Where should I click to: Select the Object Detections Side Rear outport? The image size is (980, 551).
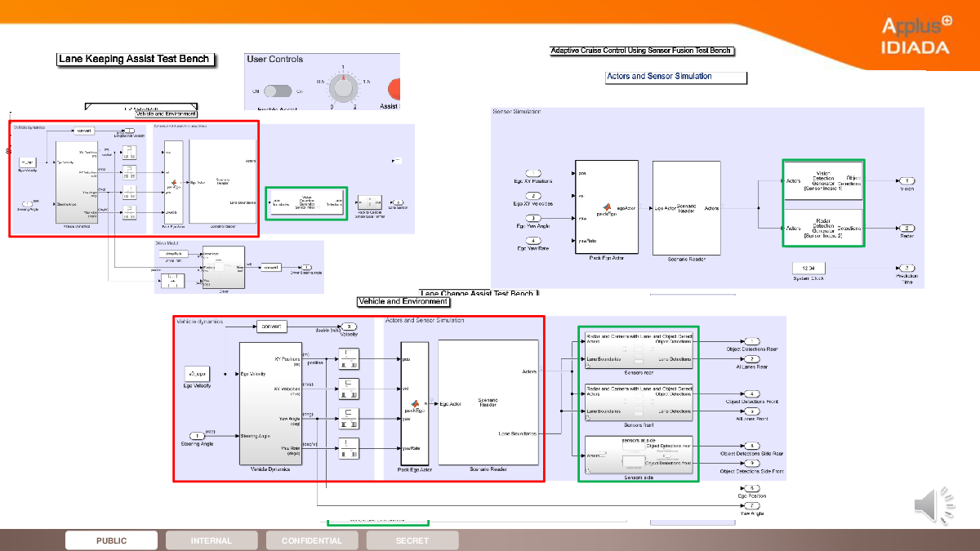[753, 446]
